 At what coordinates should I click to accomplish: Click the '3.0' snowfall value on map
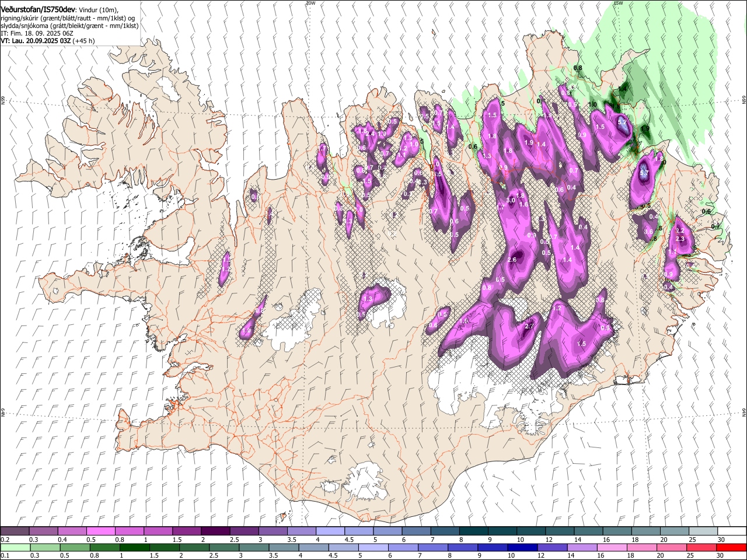click(511, 200)
